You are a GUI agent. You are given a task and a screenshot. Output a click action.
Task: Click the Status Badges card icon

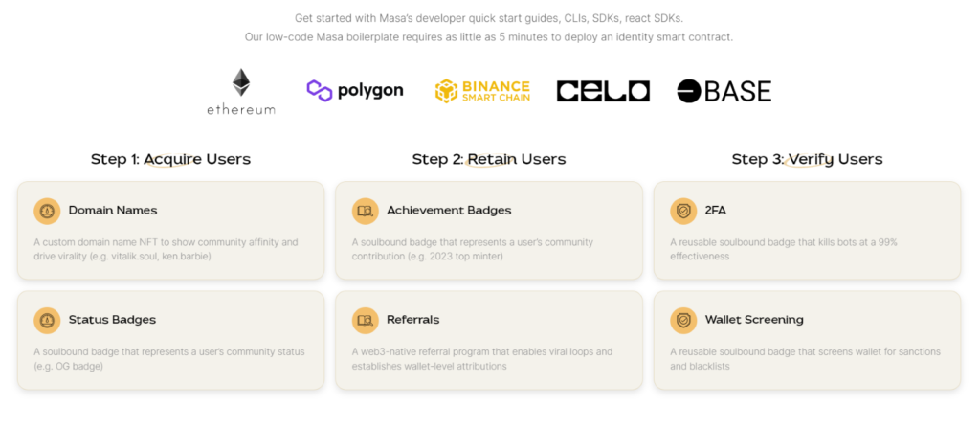[x=47, y=321]
